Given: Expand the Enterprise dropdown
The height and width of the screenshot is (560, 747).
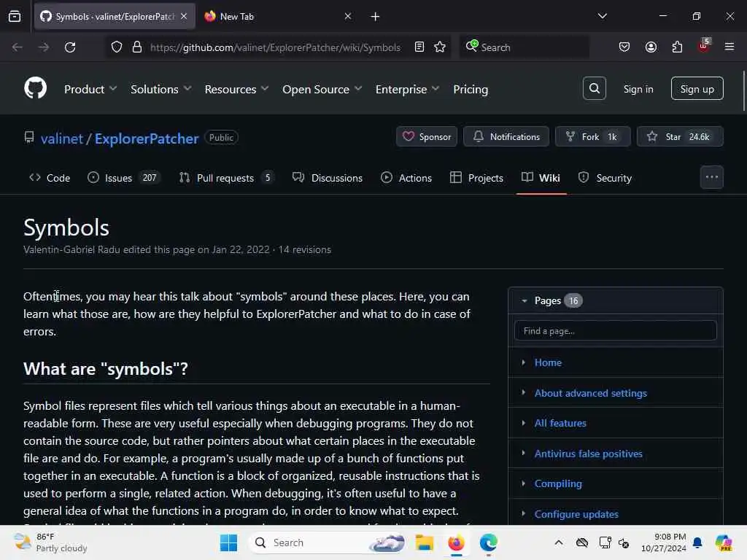Looking at the screenshot, I should point(407,89).
